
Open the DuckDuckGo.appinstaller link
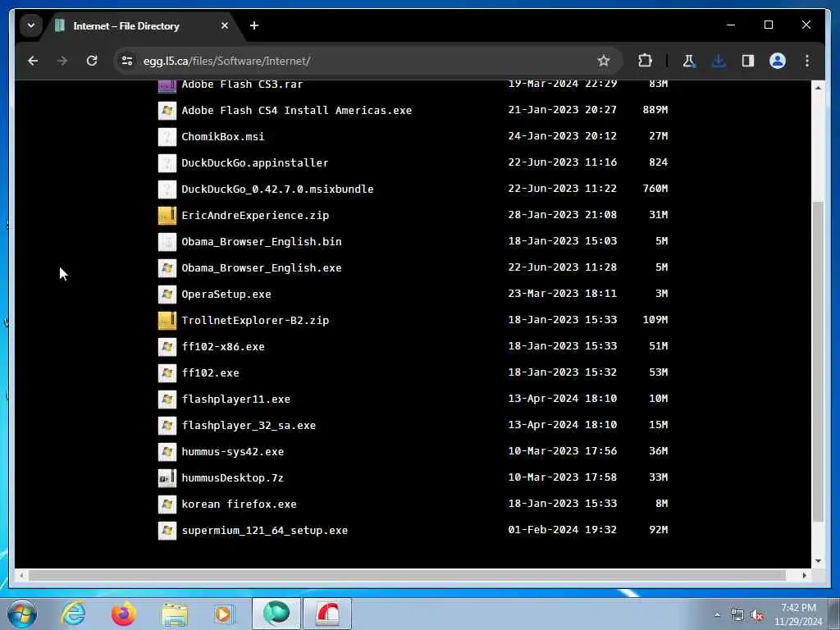coord(255,163)
